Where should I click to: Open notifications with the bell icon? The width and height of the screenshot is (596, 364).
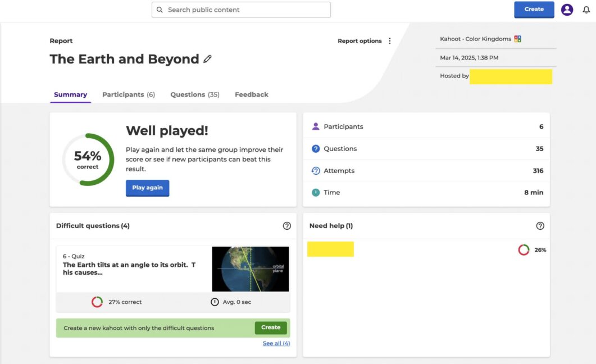click(587, 10)
